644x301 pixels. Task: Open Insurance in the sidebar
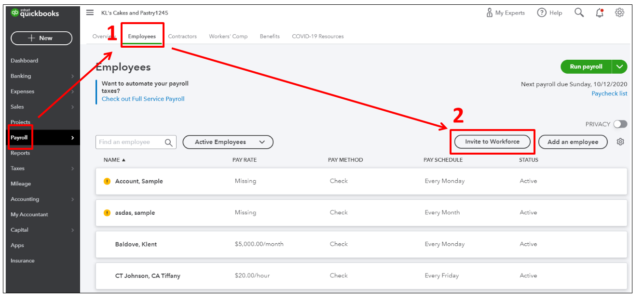23,261
